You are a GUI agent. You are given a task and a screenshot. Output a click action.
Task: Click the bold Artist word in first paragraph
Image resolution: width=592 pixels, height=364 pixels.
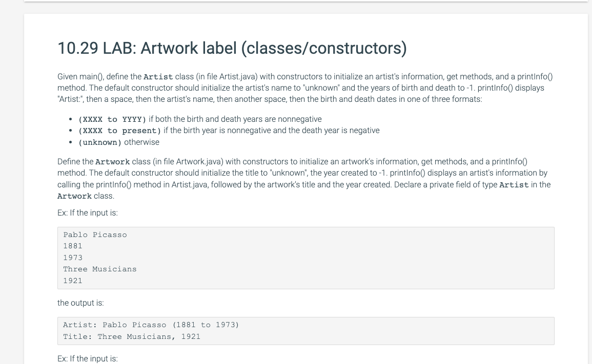click(x=158, y=77)
